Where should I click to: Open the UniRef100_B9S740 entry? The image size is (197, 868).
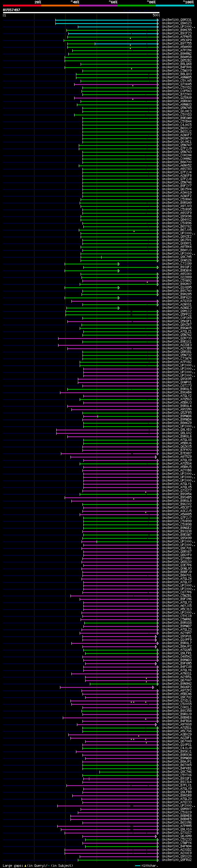click(x=176, y=291)
